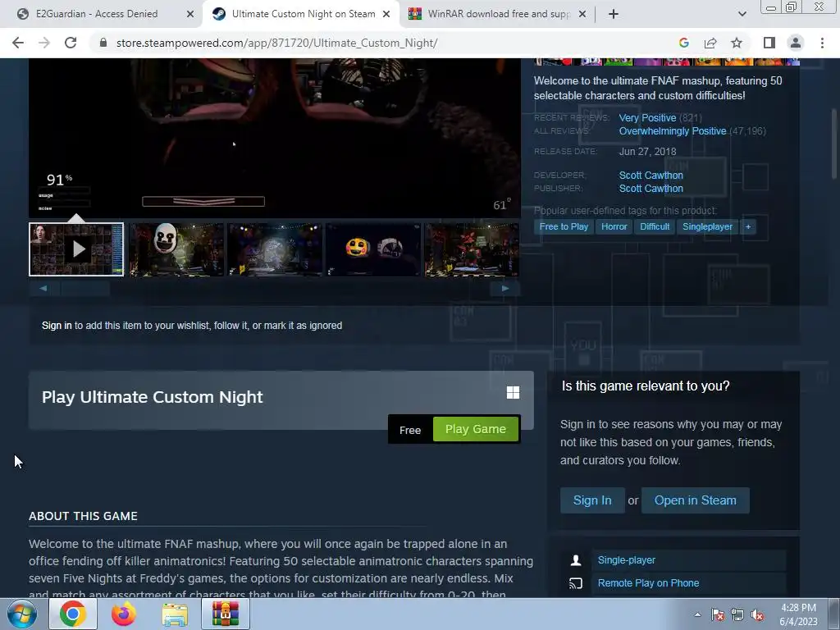840x630 pixels.
Task: Open Very Positive recent reviews link
Action: point(647,118)
